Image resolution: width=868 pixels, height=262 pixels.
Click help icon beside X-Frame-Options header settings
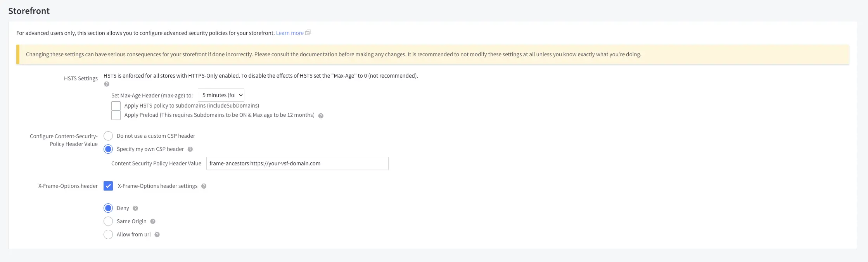(x=204, y=186)
